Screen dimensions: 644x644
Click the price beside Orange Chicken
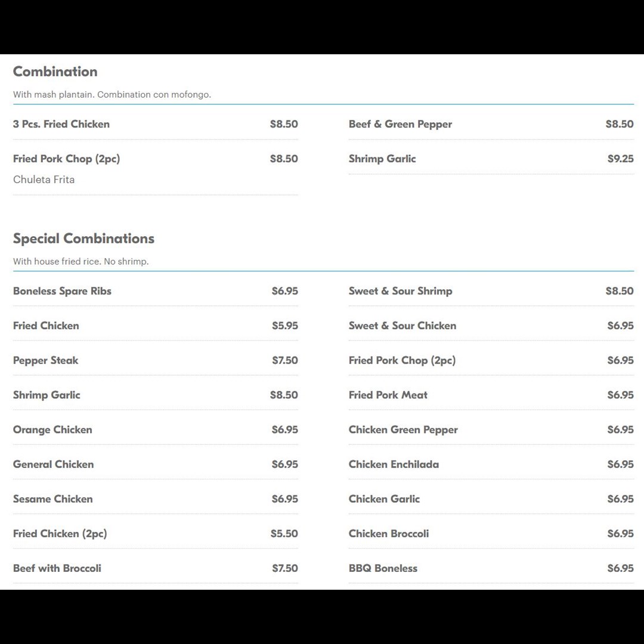pos(285,429)
